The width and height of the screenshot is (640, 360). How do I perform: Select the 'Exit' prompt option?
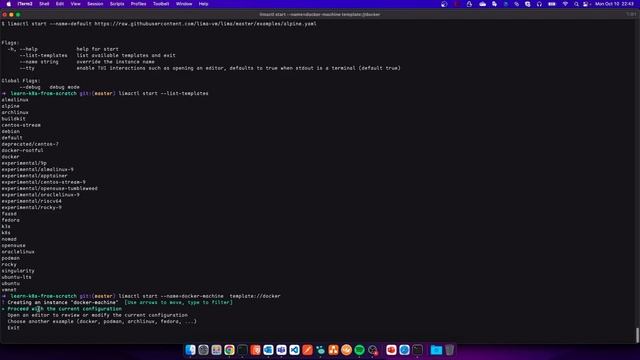tap(13, 328)
